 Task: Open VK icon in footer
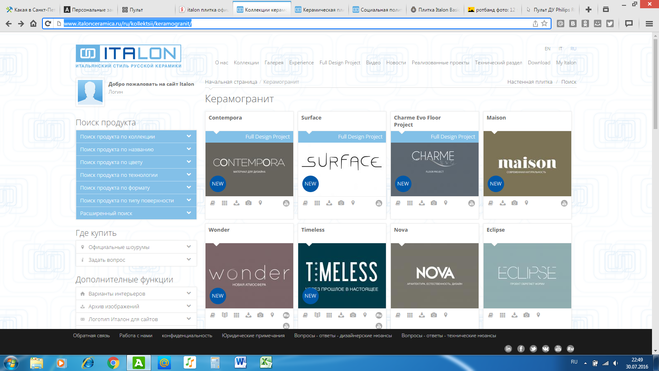[546, 349]
